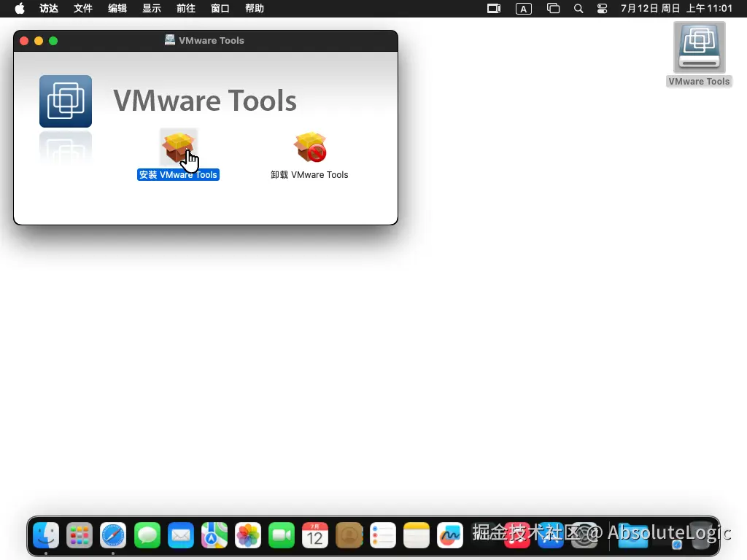Open the 安装 VMware Tools installer package icon
The width and height of the screenshot is (747, 560).
tap(178, 147)
